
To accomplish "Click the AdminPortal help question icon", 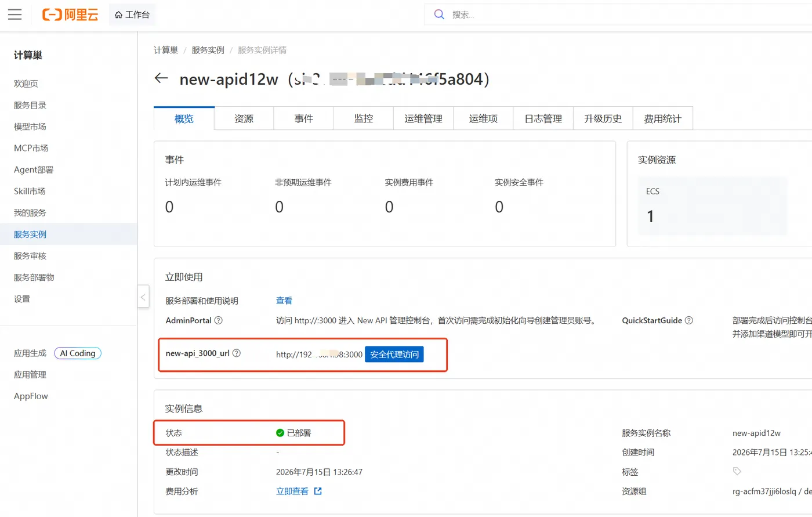I will coord(219,320).
